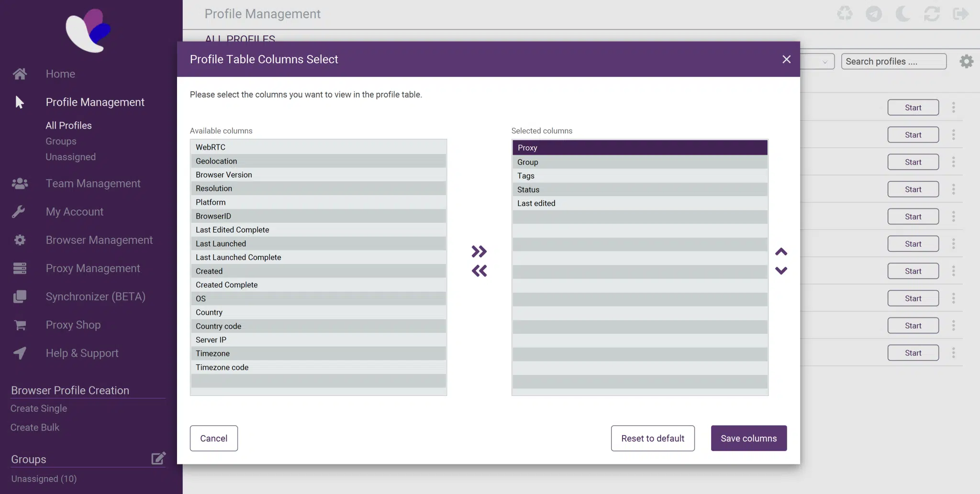
Task: Open table settings gear icon
Action: pos(966,61)
